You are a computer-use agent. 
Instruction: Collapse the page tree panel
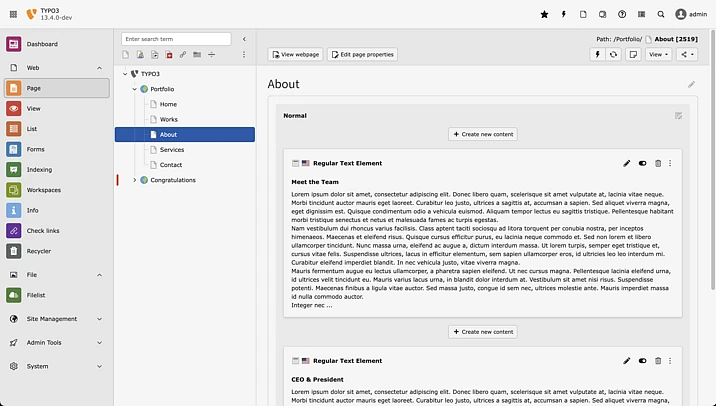[x=245, y=39]
